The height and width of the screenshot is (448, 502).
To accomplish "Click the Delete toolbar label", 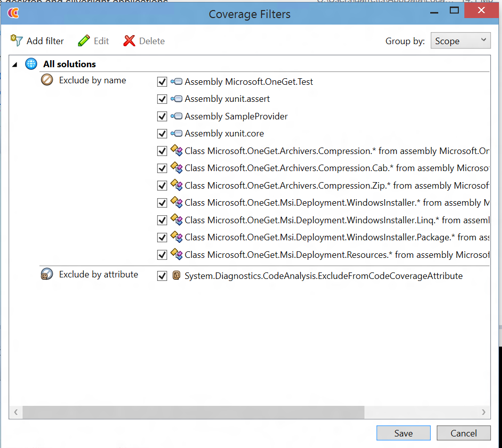I will 152,41.
